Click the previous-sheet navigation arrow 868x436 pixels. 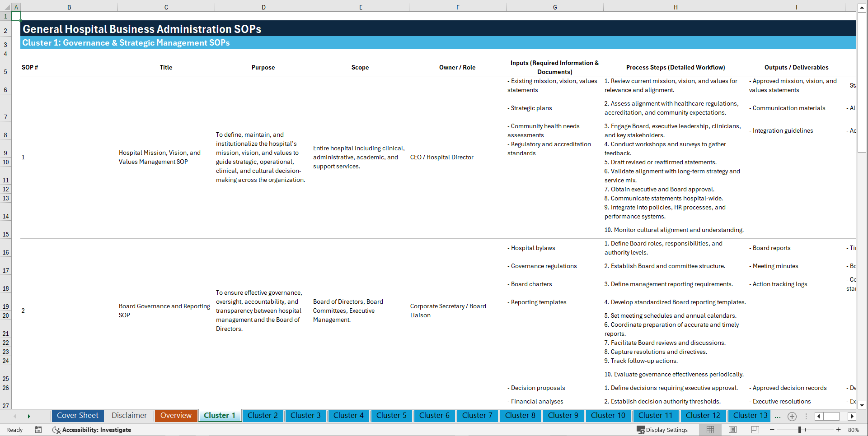pos(15,416)
